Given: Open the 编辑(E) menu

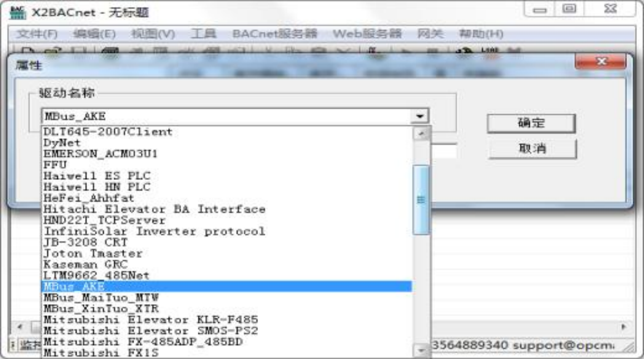Looking at the screenshot, I should point(94,34).
